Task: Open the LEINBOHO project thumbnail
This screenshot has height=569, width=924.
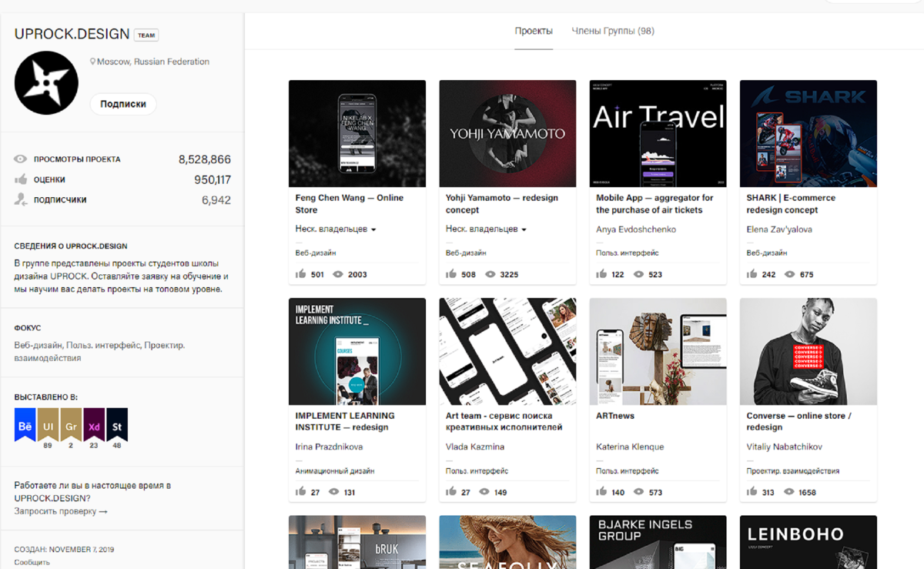Action: point(808,542)
